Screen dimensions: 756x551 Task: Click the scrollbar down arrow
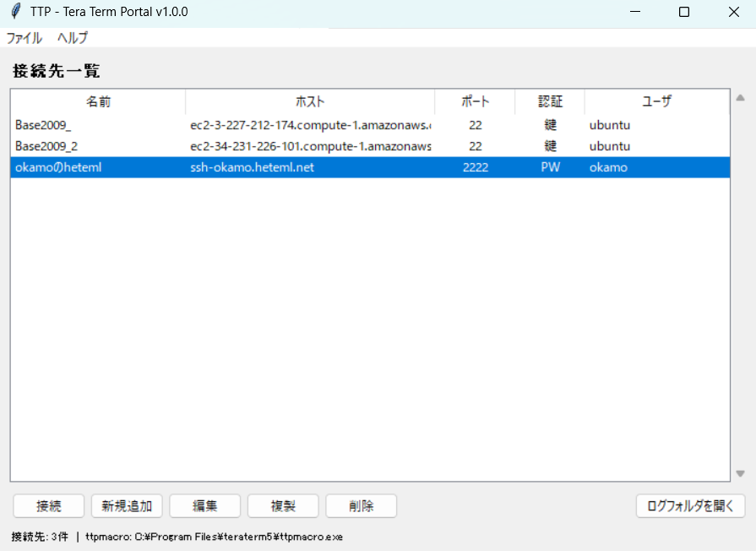pyautogui.click(x=741, y=474)
